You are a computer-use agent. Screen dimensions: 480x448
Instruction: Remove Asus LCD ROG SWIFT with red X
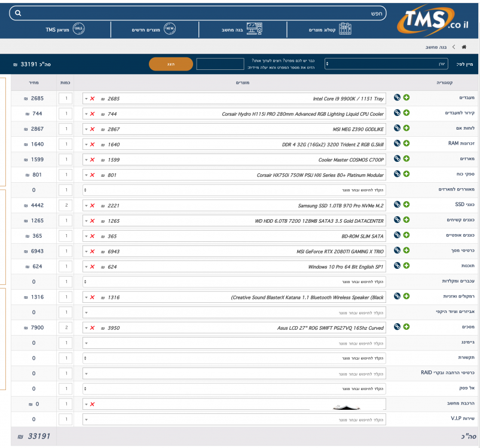(92, 328)
